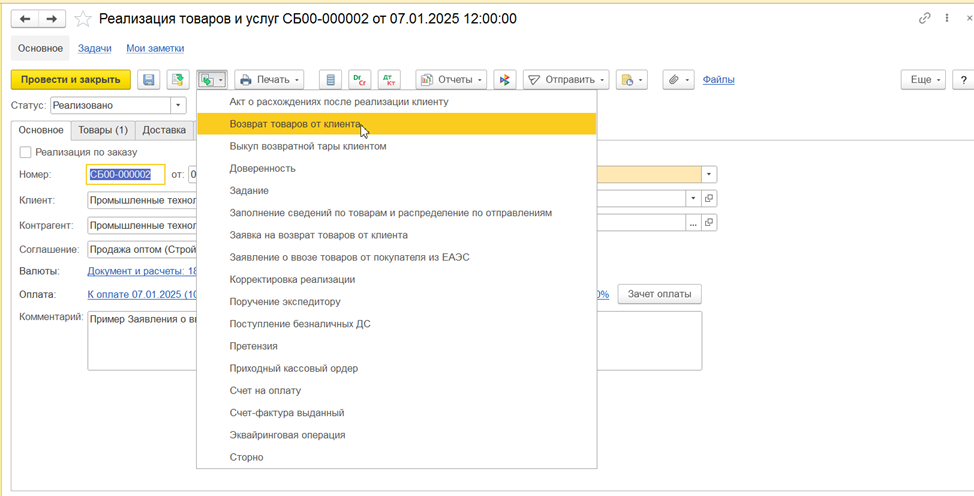974x496 pixels.
Task: Open the Отправить dropdown
Action: click(x=567, y=80)
